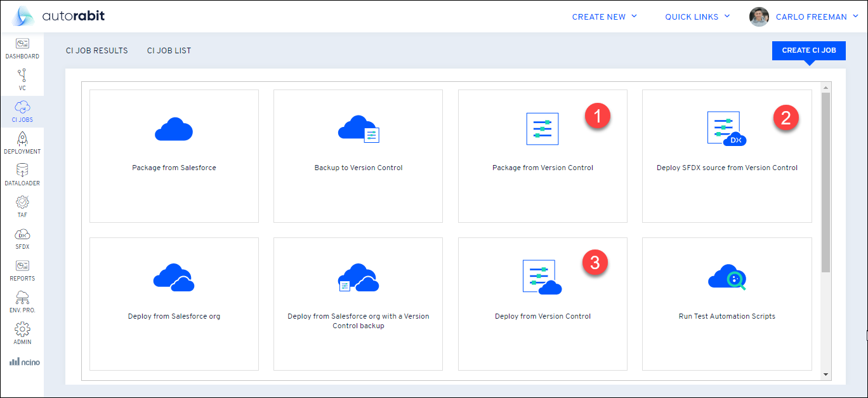Expand the Quick Links dropdown
Screen dimensions: 868x398
tap(697, 17)
